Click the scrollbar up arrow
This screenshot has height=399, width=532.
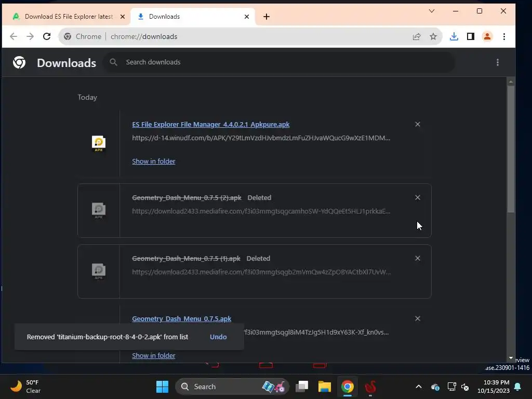(x=511, y=82)
